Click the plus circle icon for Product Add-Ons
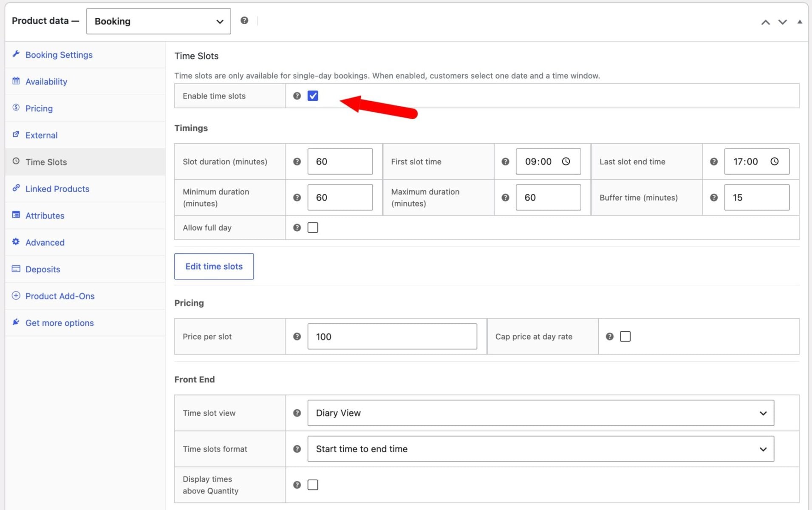This screenshot has width=812, height=510. (x=16, y=295)
